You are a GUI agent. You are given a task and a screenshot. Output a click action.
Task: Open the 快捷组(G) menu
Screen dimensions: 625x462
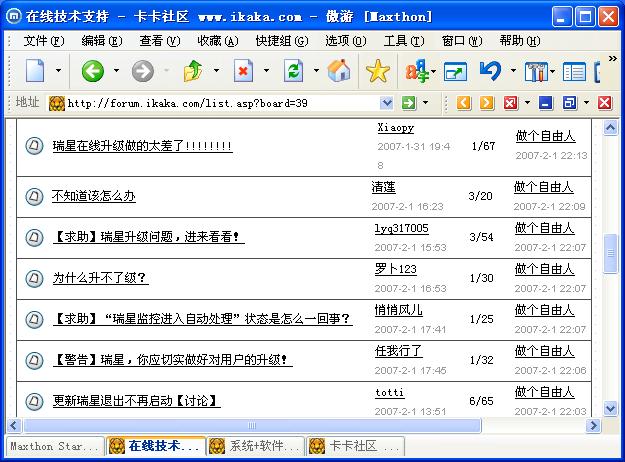click(282, 41)
